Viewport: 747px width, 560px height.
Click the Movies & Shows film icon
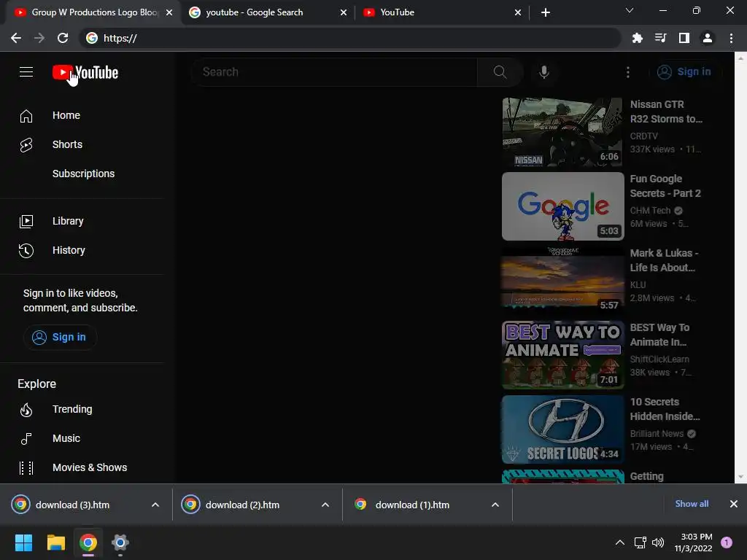(26, 467)
